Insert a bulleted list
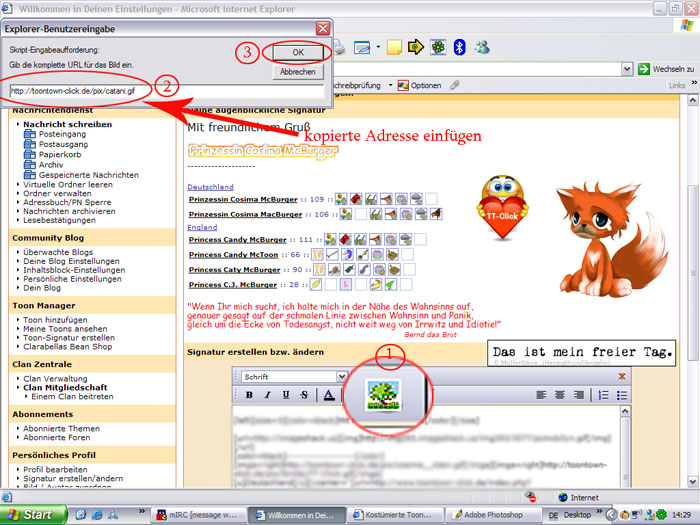This screenshot has width=700, height=525. tap(621, 395)
